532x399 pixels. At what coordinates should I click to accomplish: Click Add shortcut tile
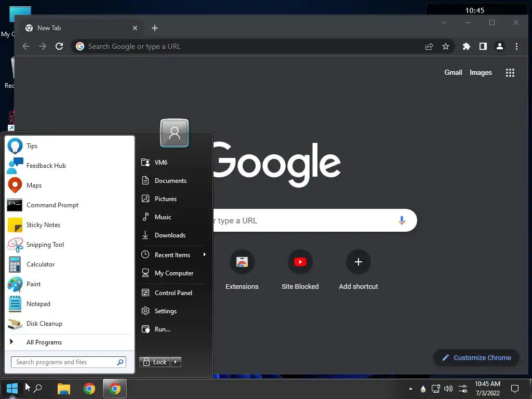click(358, 270)
